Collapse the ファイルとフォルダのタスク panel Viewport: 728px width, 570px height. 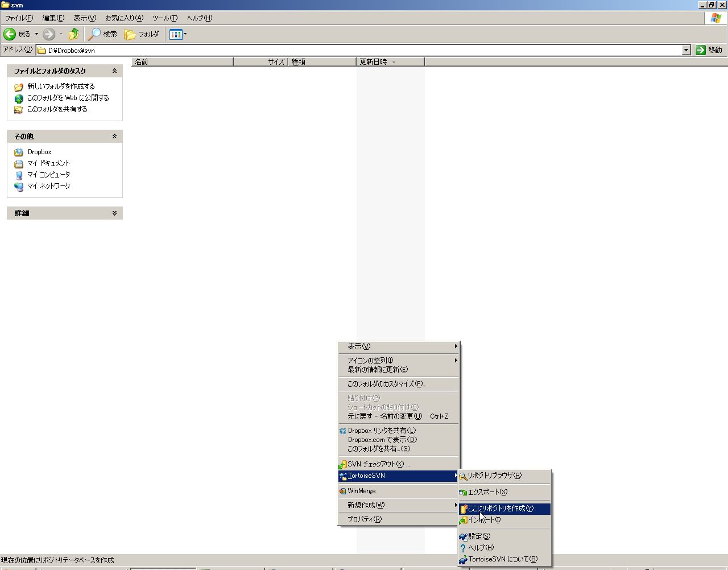tap(114, 71)
